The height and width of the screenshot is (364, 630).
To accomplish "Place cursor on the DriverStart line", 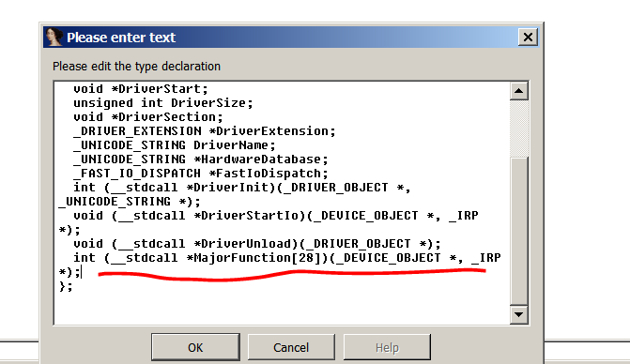I will tap(140, 89).
